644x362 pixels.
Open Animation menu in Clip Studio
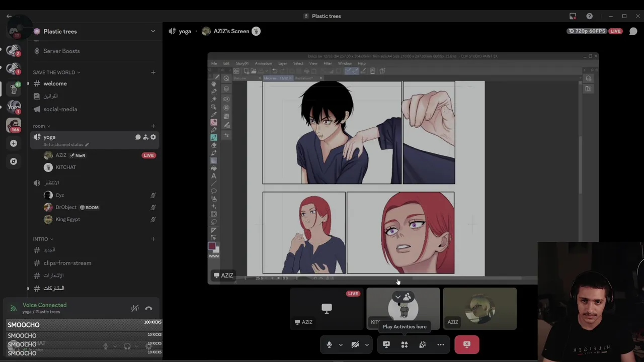pos(263,63)
